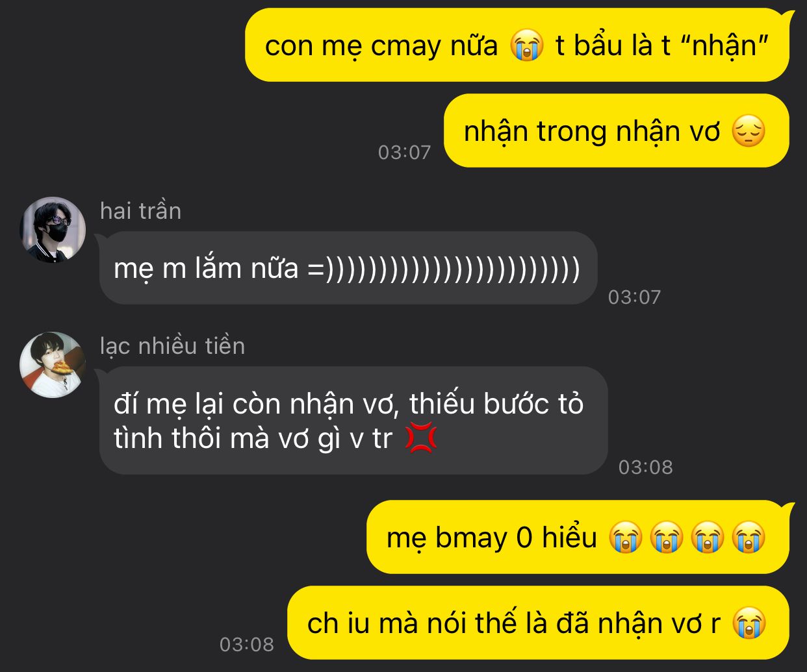The width and height of the screenshot is (807, 672).
Task: Tap the 03:08 timestamp beside last yellow bubble
Action: pyautogui.click(x=247, y=645)
